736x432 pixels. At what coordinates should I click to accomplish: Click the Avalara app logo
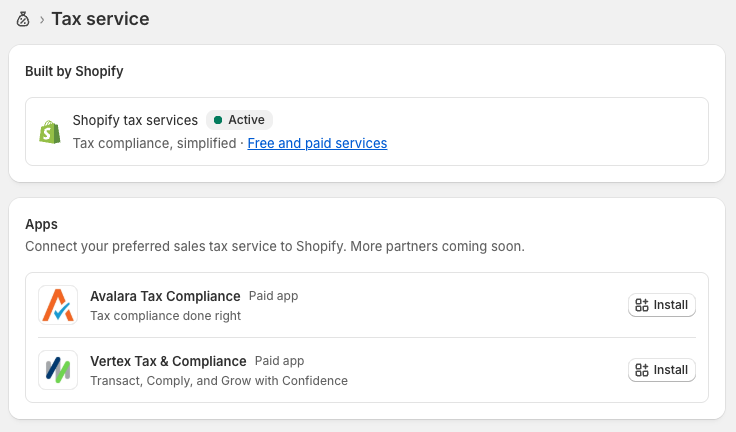57,305
